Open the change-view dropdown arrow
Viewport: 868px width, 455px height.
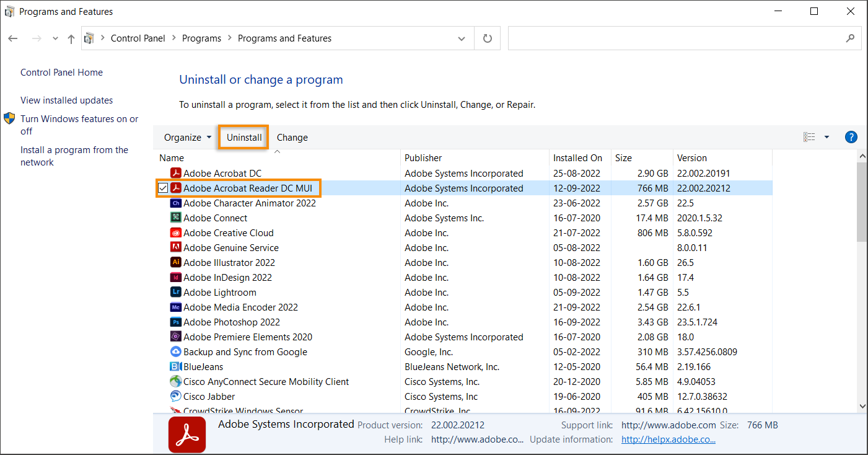point(826,137)
